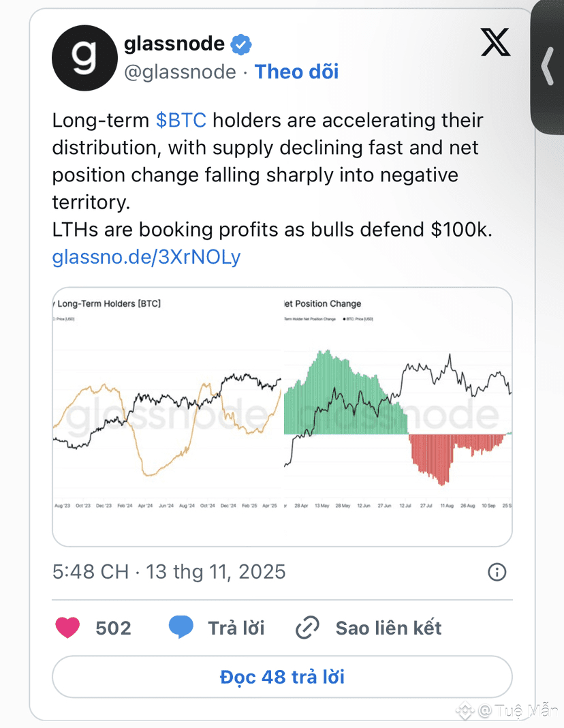Follow glassnode via Theo dõi

pos(296,72)
